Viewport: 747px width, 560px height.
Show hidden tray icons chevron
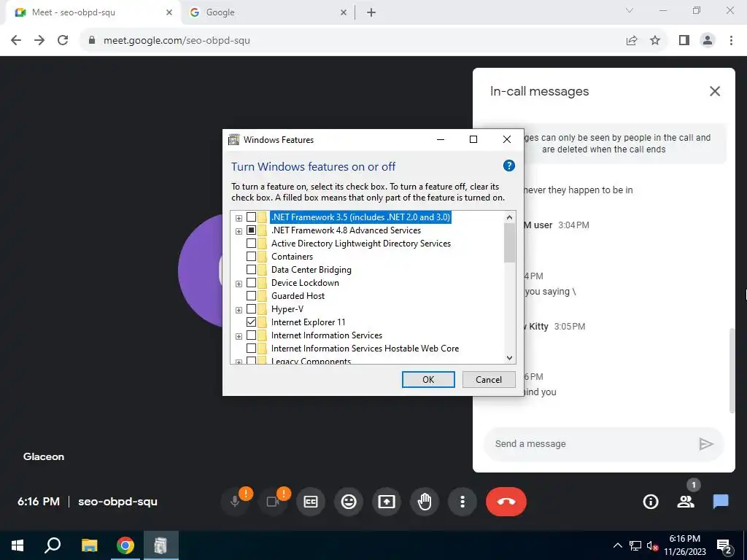click(617, 546)
